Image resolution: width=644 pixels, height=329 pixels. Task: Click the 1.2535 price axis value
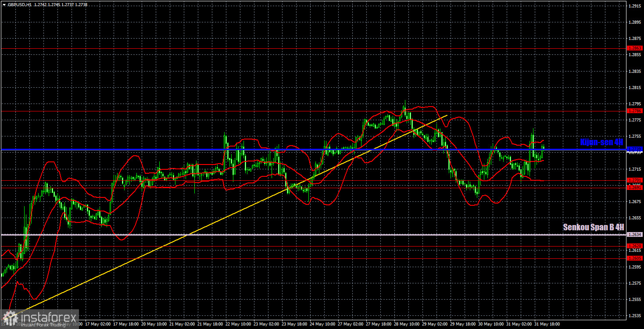coord(635,316)
